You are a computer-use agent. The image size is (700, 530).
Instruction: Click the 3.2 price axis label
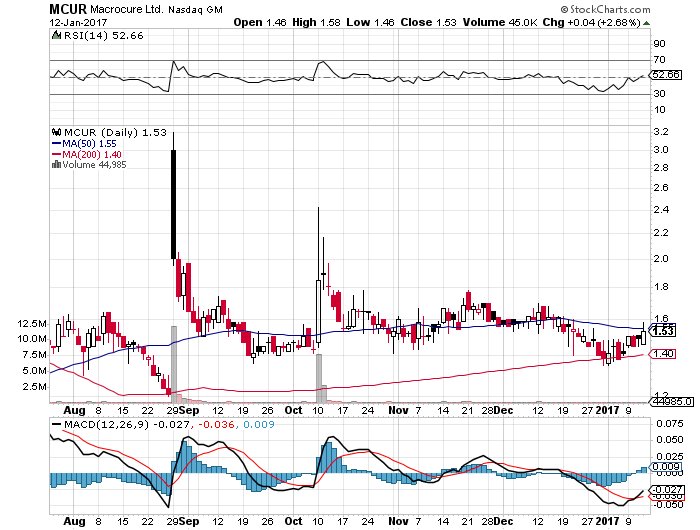pos(661,132)
